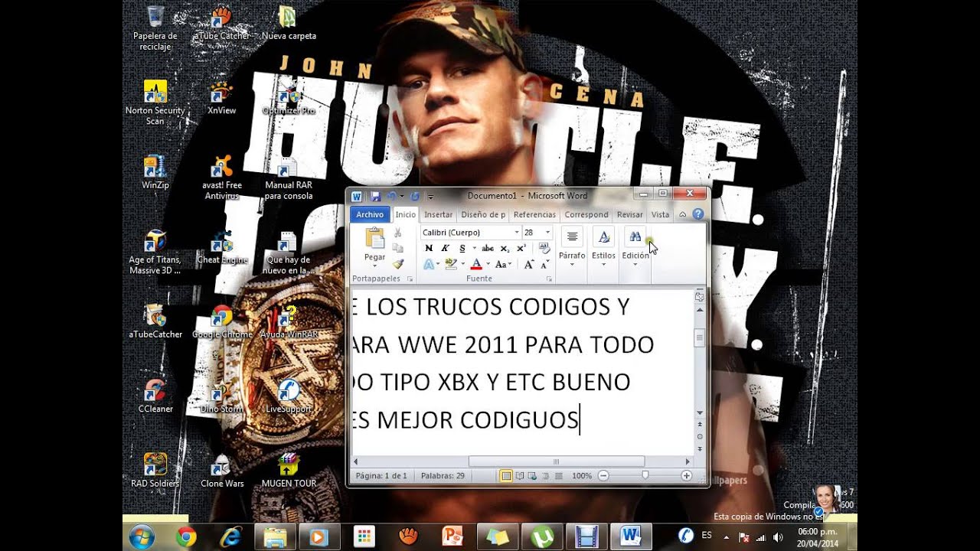Switch to the Correspondencia tab
Viewport: 980px width, 551px height.
[586, 215]
